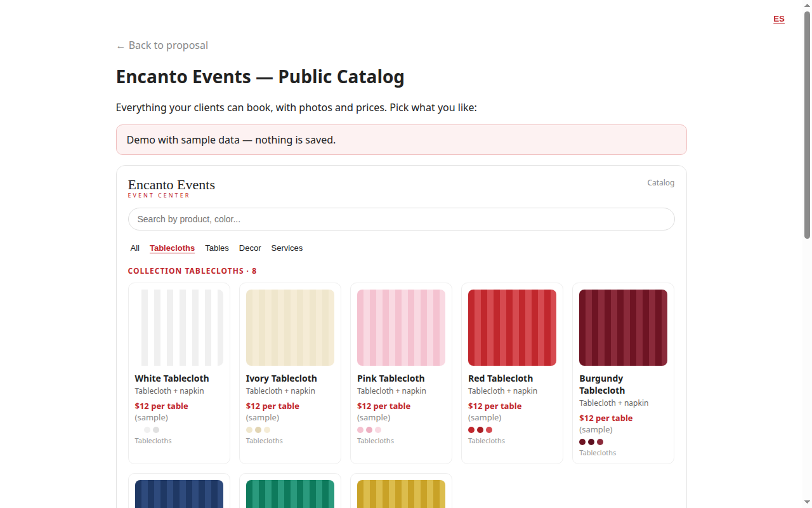Click the 'Pink Tablecloth' product title
Image resolution: width=812 pixels, height=508 pixels.
tap(391, 378)
